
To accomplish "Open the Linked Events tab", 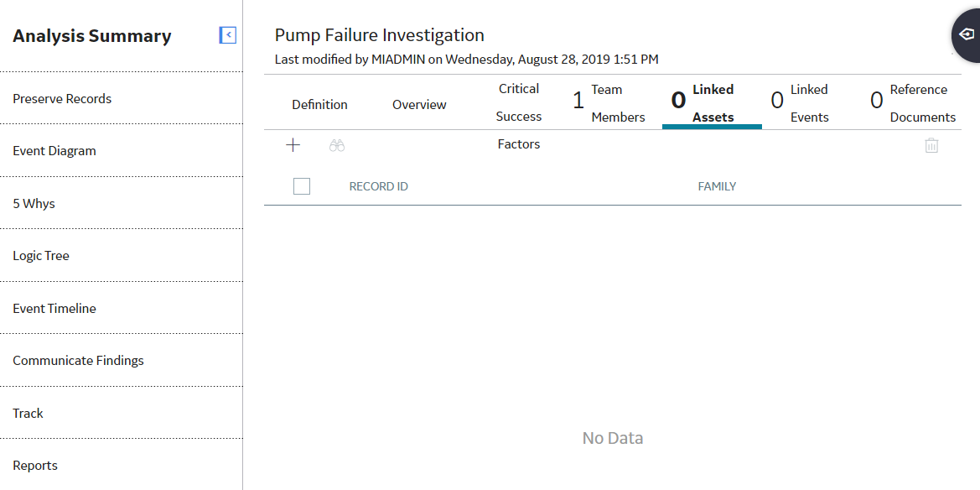I will tap(800, 103).
